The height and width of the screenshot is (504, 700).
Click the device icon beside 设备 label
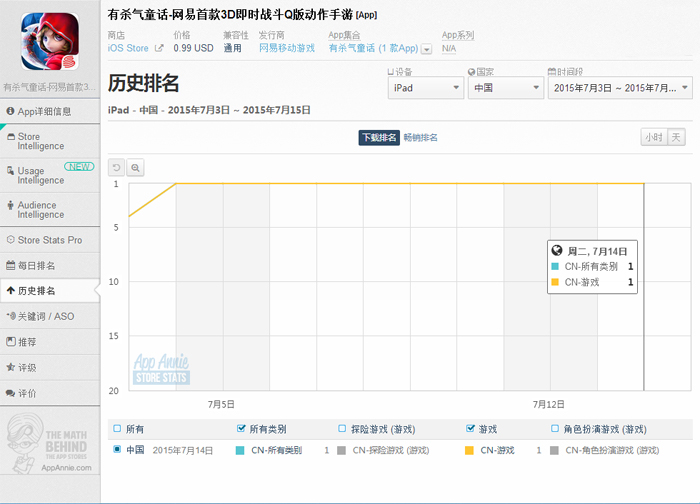tap(391, 72)
